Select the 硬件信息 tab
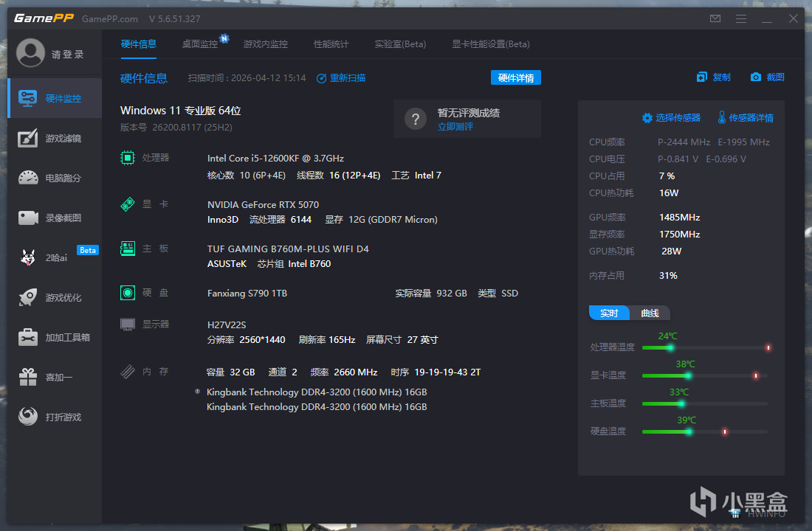 tap(138, 44)
